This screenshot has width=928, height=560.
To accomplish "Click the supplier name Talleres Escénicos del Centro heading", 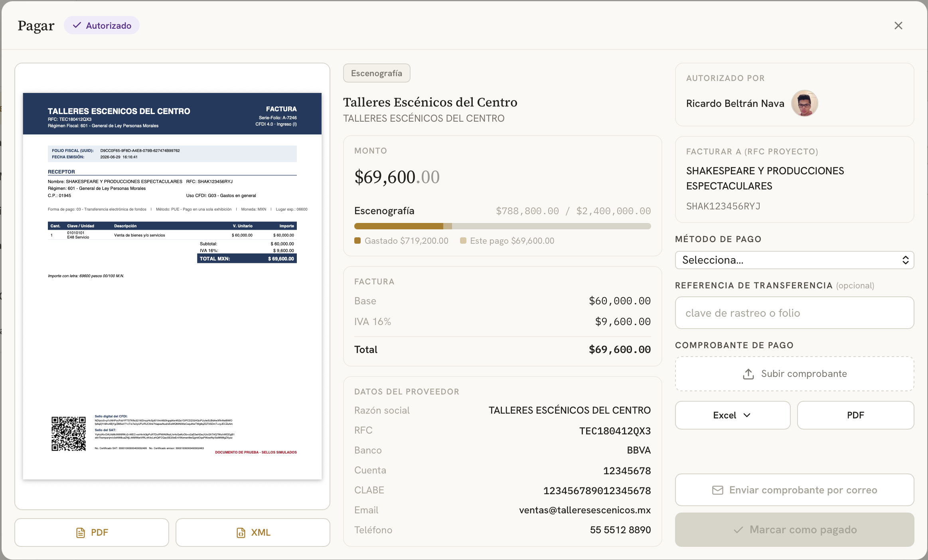I will [x=430, y=102].
